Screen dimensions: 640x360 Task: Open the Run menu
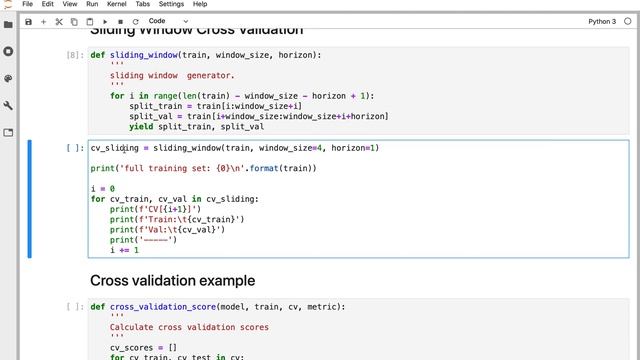click(x=92, y=4)
